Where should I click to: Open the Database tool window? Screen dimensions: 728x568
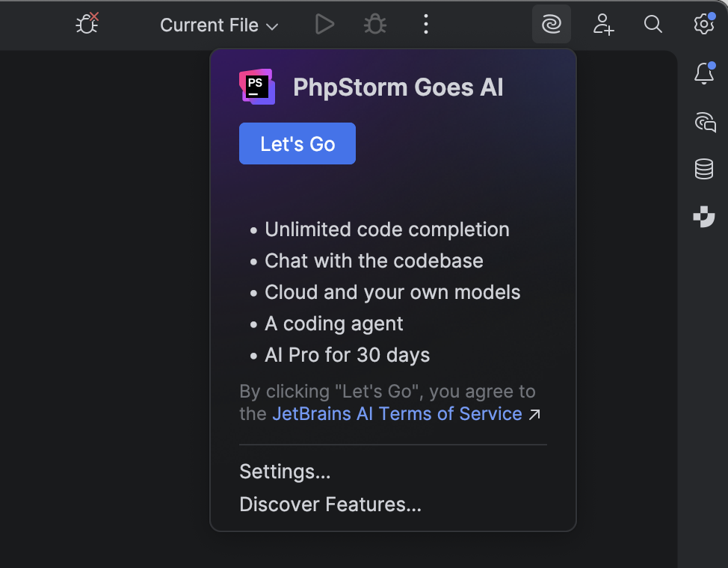pos(703,169)
